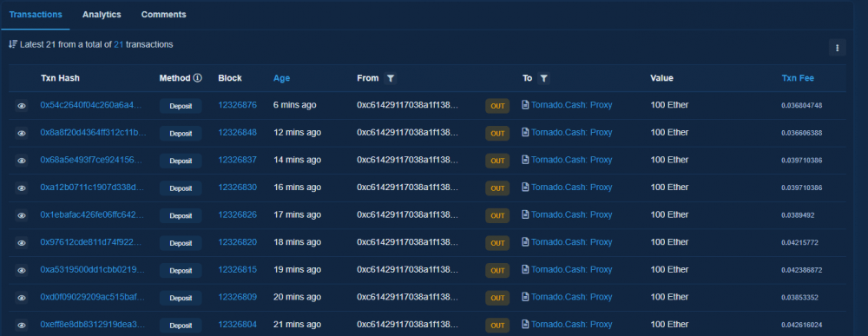
Task: Open transaction hash 0xa5319500dd1cbb0219
Action: pyautogui.click(x=93, y=269)
